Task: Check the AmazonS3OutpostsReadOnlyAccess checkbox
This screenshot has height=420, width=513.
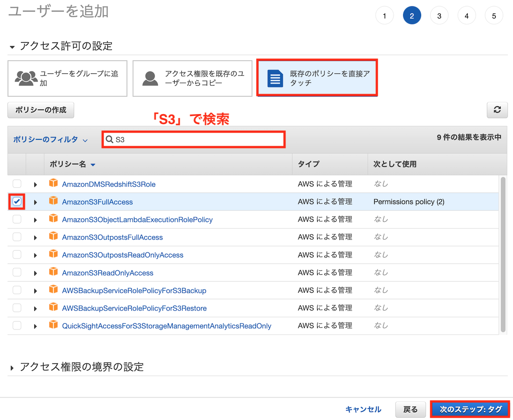Action: (16, 255)
